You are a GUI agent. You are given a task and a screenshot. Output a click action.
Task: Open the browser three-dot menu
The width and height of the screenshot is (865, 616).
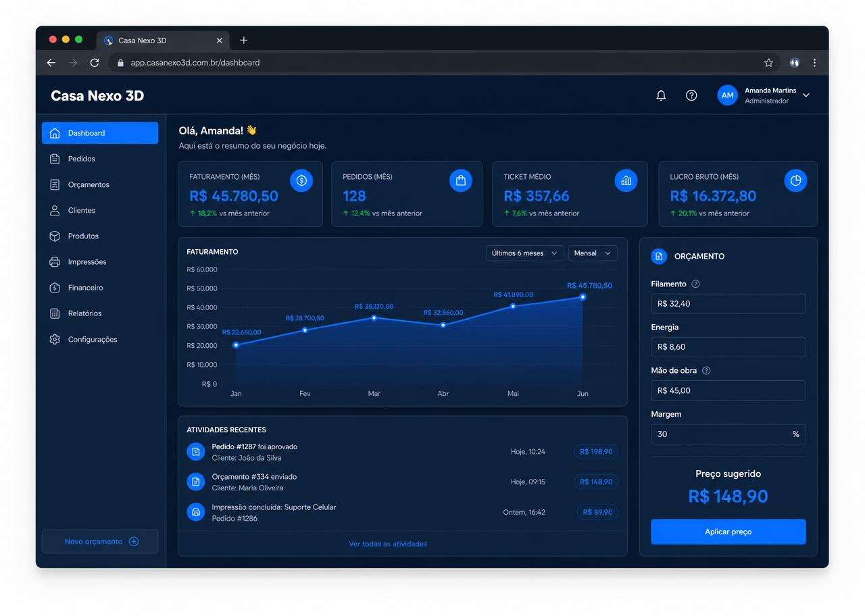click(x=814, y=63)
